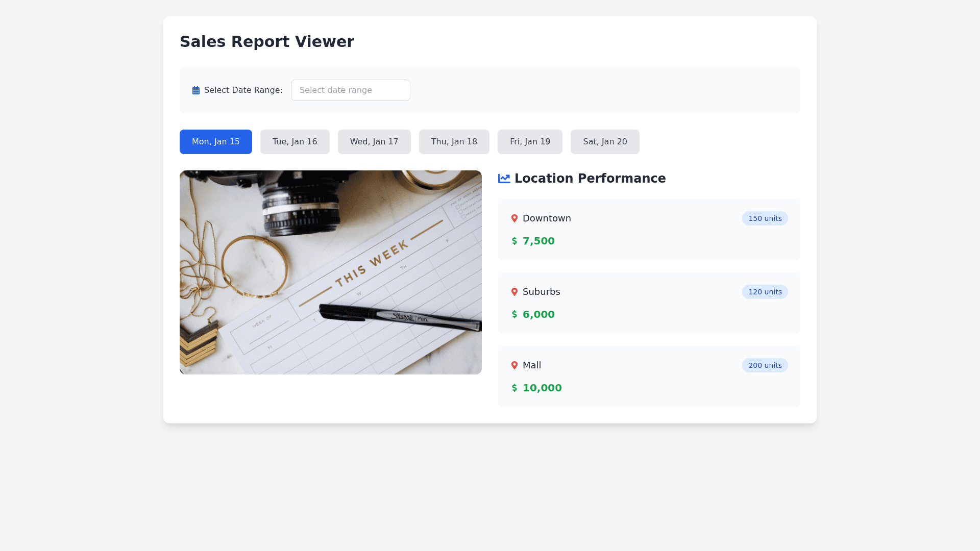Click the dollar sign icon next to 10,000
The image size is (980, 551).
click(x=514, y=388)
